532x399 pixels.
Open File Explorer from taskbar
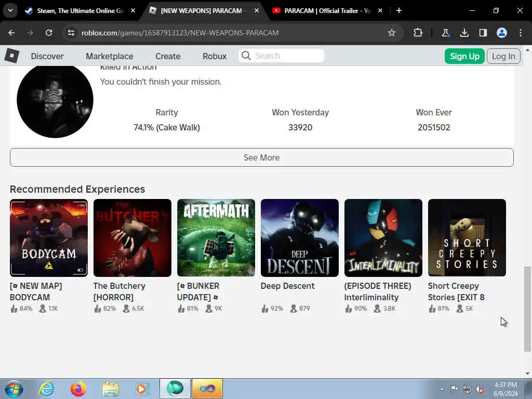[x=111, y=389]
